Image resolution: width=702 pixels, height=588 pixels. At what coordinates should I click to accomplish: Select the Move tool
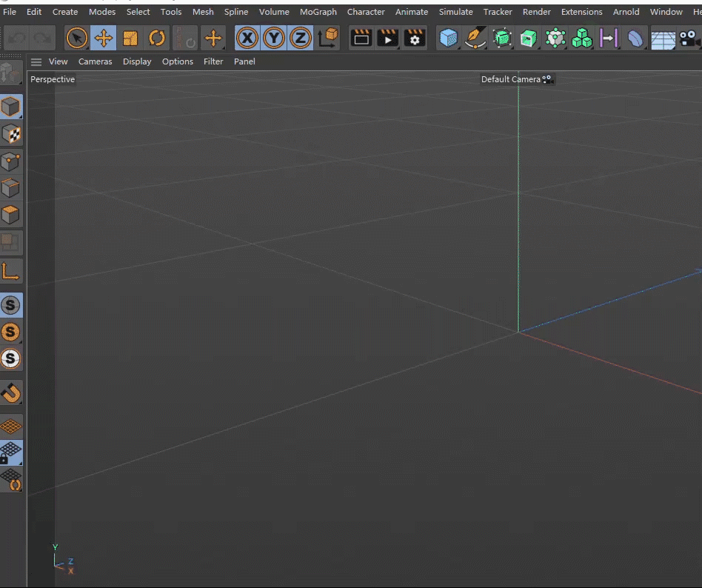104,38
